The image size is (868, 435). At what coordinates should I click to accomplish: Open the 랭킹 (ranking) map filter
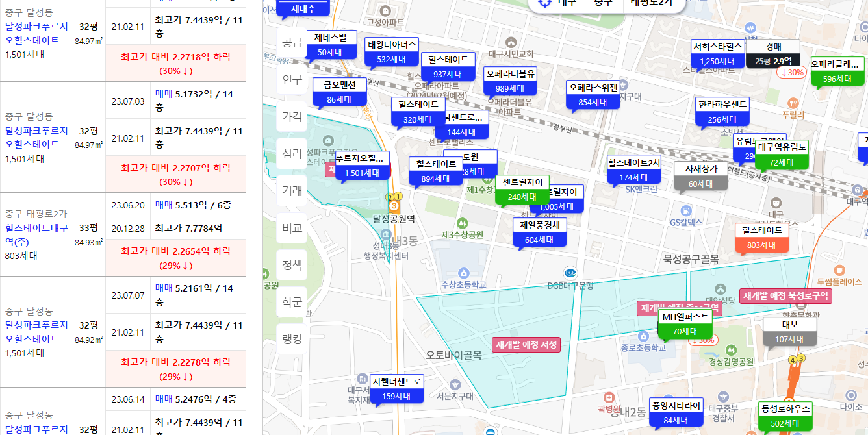pyautogui.click(x=292, y=339)
